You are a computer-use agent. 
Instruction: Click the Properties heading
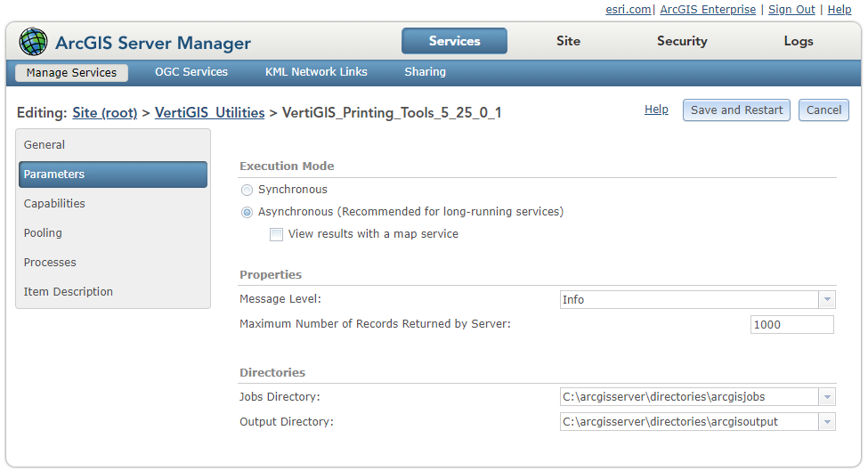pyautogui.click(x=271, y=274)
